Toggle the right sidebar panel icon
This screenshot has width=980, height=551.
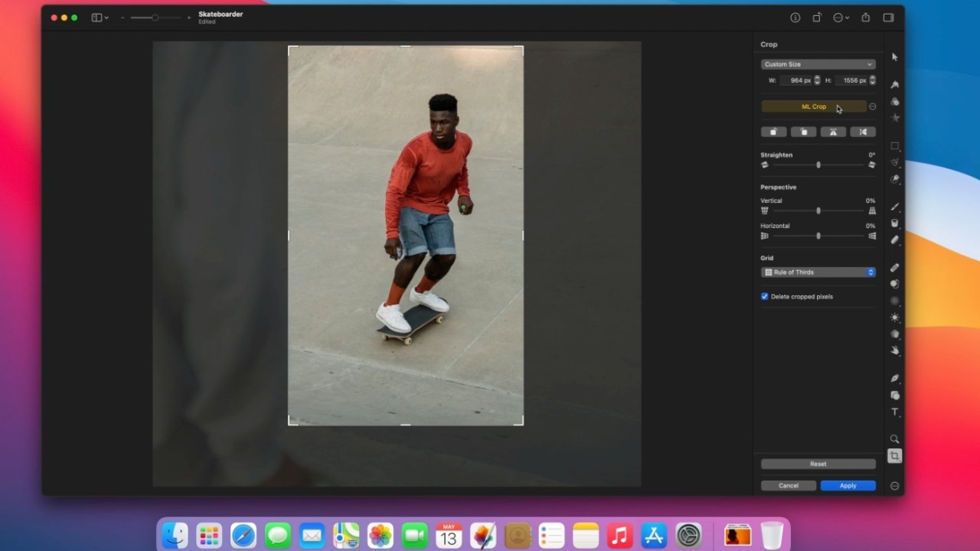888,18
